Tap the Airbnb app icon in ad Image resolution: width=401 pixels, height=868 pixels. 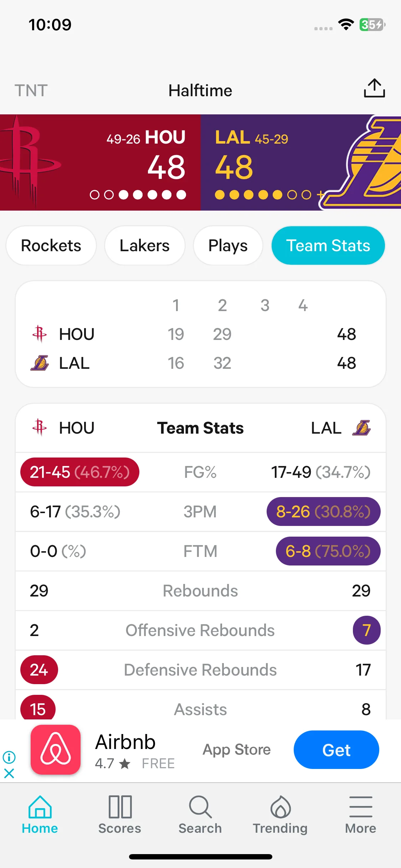[56, 750]
